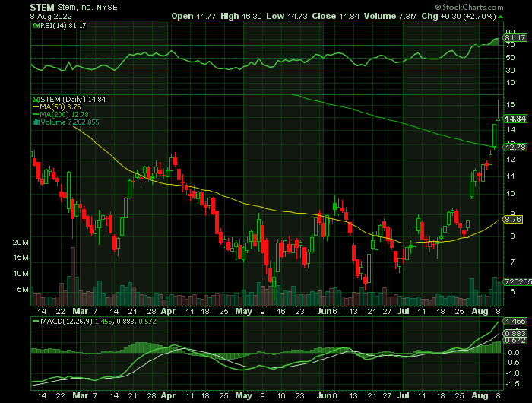Click the 15M volume axis label
This screenshot has height=403, width=532.
(21, 258)
